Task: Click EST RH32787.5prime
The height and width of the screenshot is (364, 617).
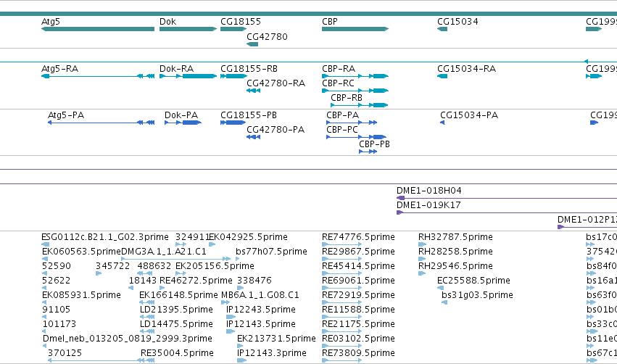Action: coord(422,244)
